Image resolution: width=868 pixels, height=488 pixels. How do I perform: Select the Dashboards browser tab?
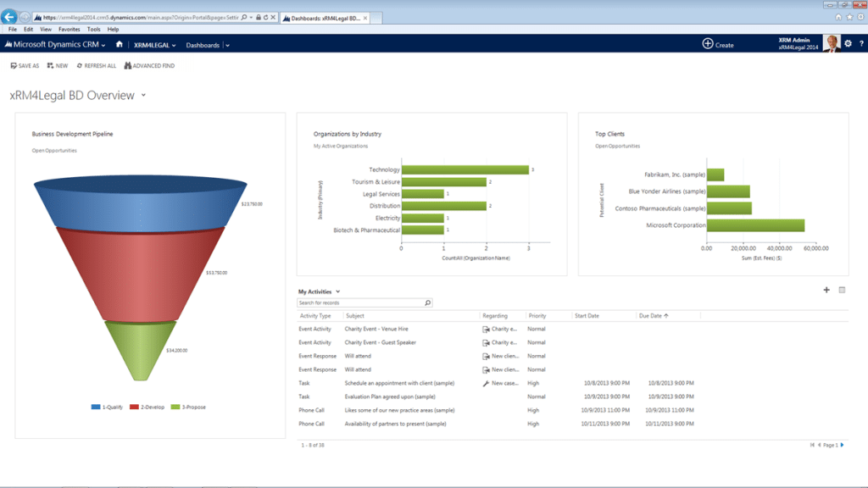point(324,19)
